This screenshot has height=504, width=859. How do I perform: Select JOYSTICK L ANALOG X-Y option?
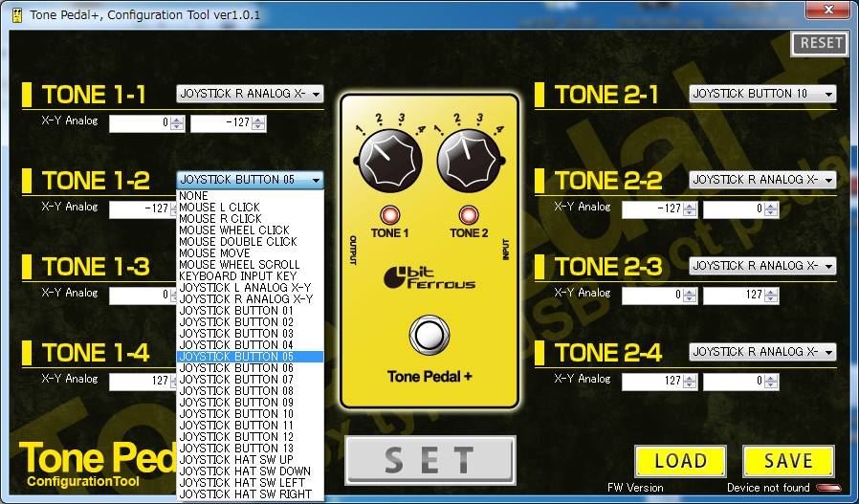click(250, 288)
